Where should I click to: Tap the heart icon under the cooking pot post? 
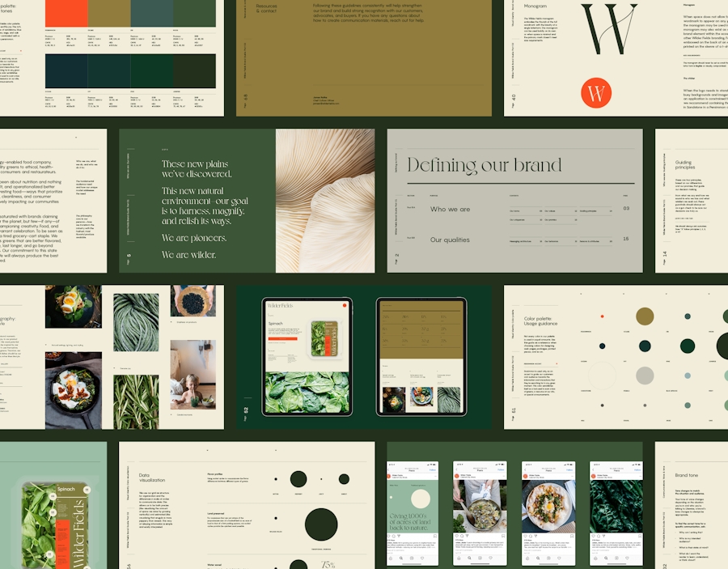(x=456, y=536)
